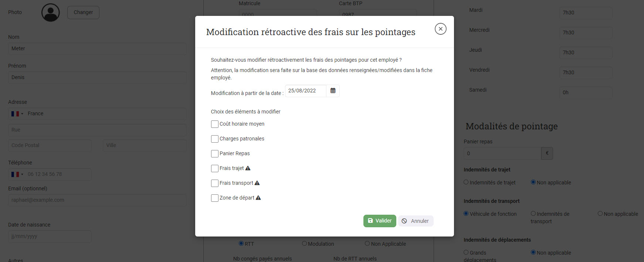Tick the Panier Repas checkbox

[214, 154]
